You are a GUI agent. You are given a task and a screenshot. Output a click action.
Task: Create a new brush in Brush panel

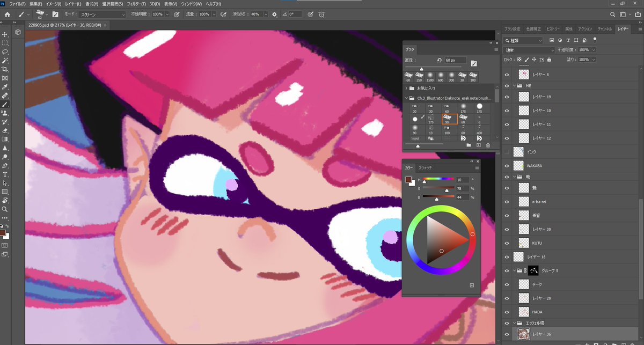tap(478, 145)
